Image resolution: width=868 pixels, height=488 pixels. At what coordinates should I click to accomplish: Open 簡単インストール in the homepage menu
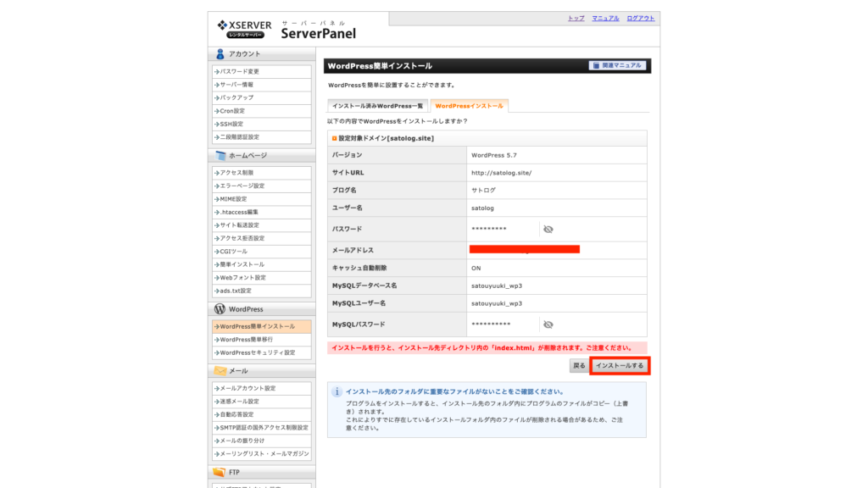pos(261,264)
